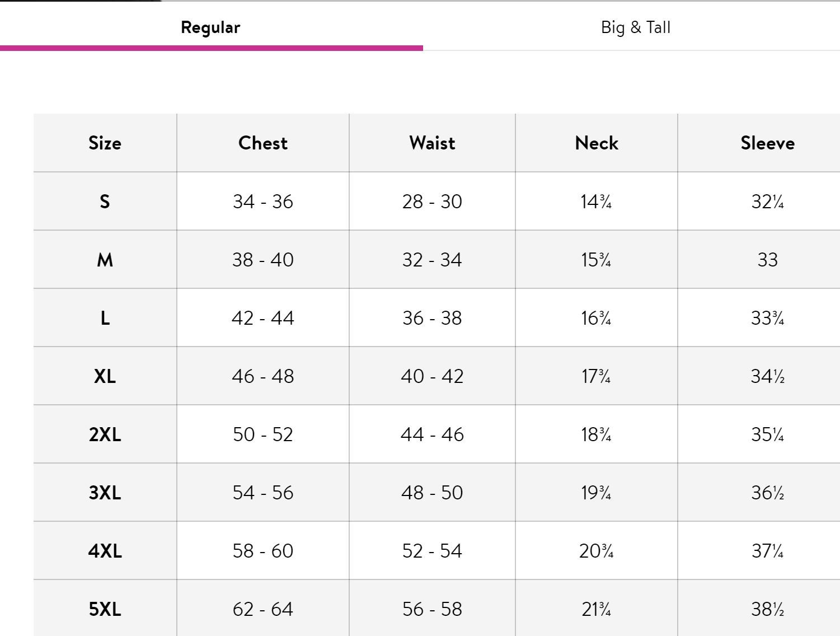Click chest measurement 58 - 60 cell
The height and width of the screenshot is (636, 840).
click(x=262, y=551)
